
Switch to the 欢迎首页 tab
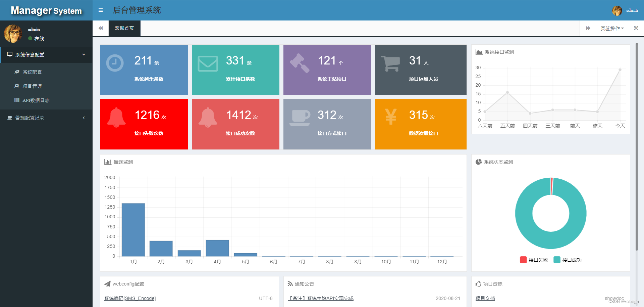[124, 28]
